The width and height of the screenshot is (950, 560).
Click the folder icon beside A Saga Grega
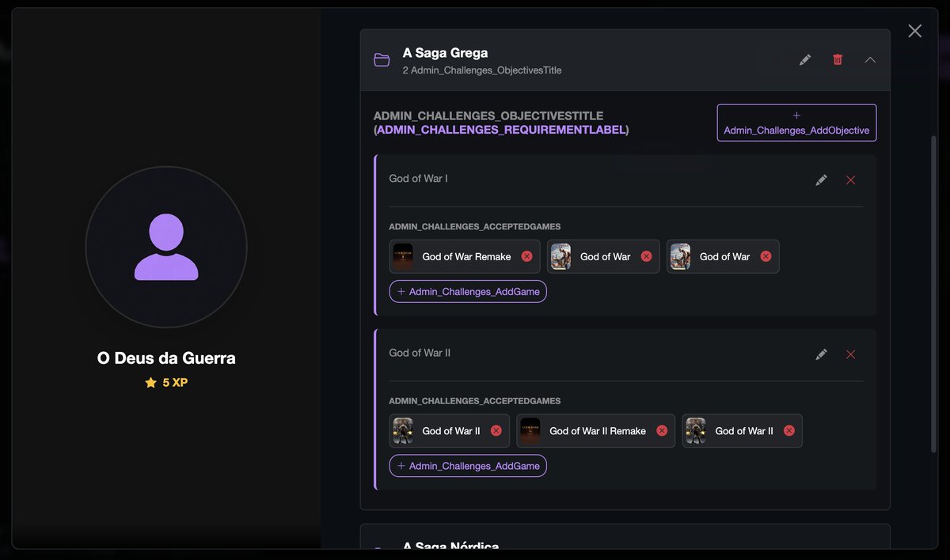[x=382, y=60]
